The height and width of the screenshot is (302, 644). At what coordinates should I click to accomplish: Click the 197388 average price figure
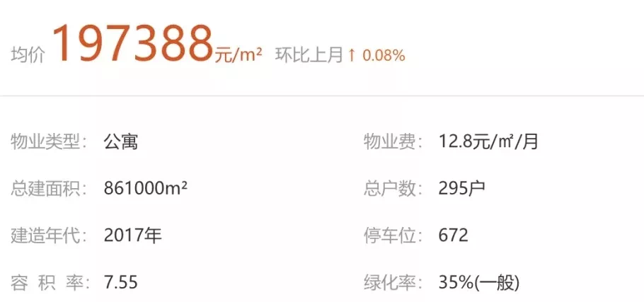(132, 43)
